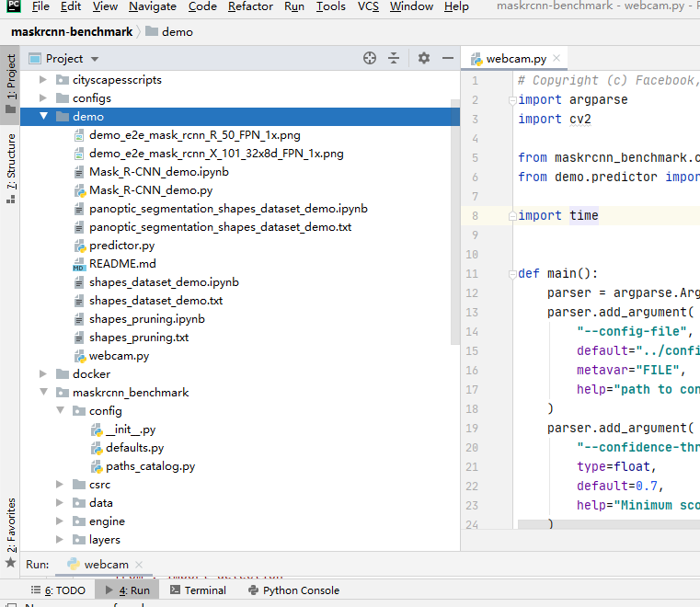
Task: Expand the data folder
Action: click(60, 503)
